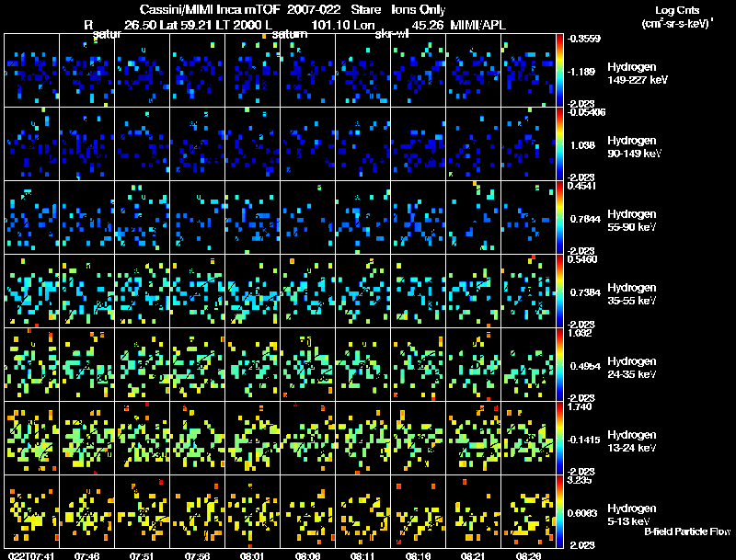Click the MIMI/APL credit text
736x560 pixels.
tap(477, 25)
